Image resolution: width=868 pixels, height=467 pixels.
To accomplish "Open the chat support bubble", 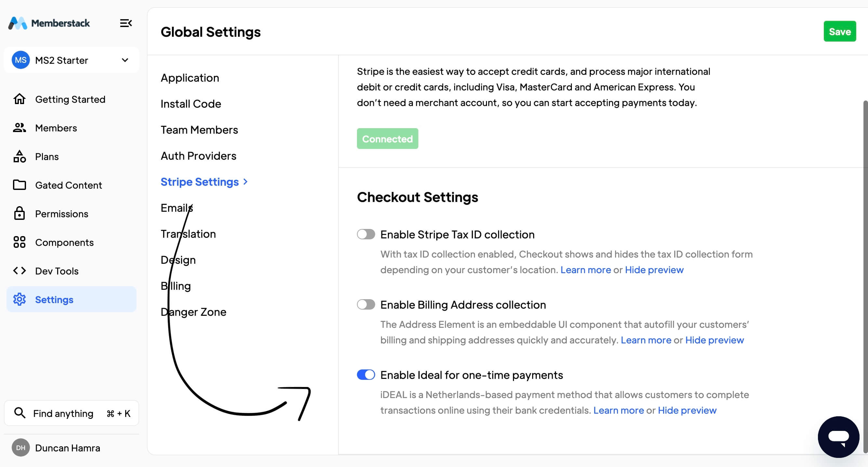I will (838, 437).
